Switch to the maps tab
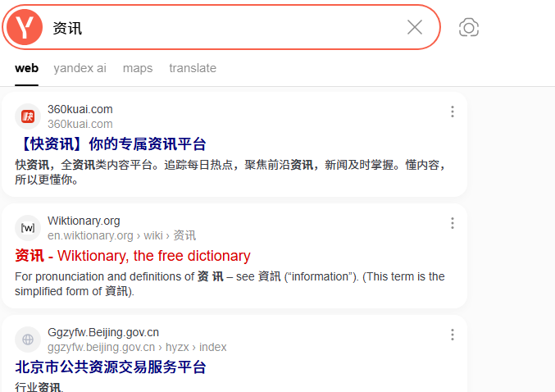 pyautogui.click(x=138, y=68)
